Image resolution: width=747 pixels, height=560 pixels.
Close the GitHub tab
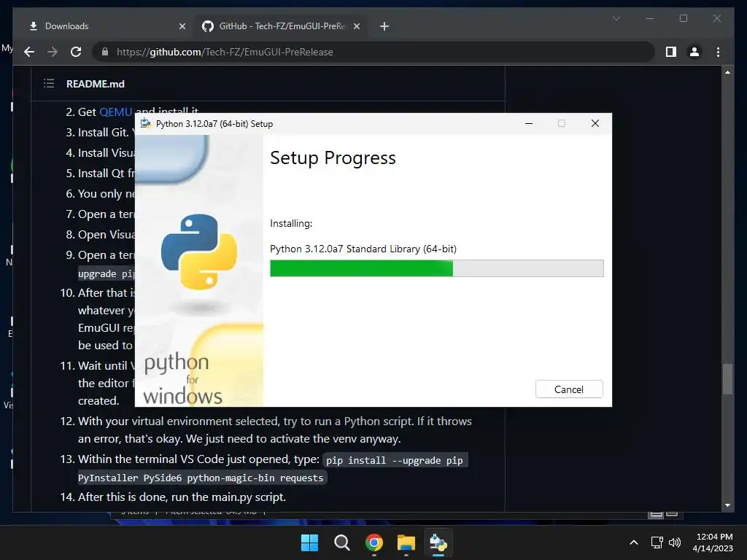click(356, 27)
